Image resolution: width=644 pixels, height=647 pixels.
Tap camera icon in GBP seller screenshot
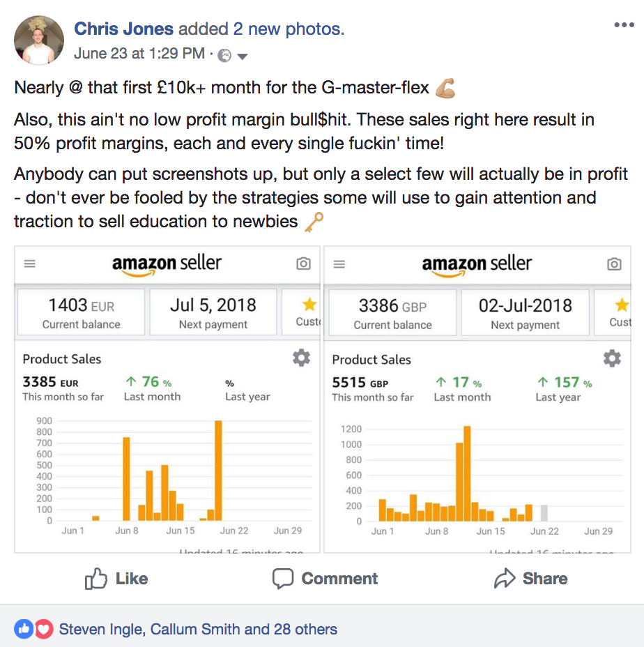pyautogui.click(x=614, y=264)
